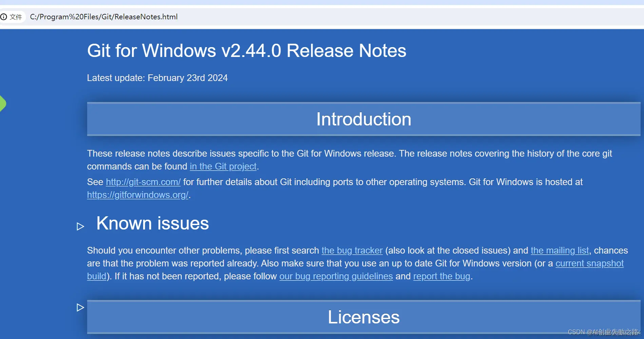The image size is (644, 339).
Task: Follow 'the bug tracker' link
Action: pos(352,251)
